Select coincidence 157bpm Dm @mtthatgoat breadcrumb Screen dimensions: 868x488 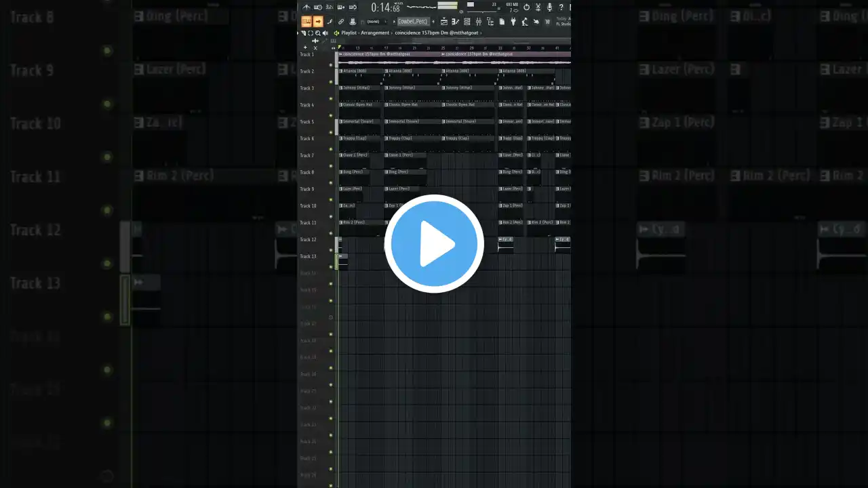pos(437,33)
